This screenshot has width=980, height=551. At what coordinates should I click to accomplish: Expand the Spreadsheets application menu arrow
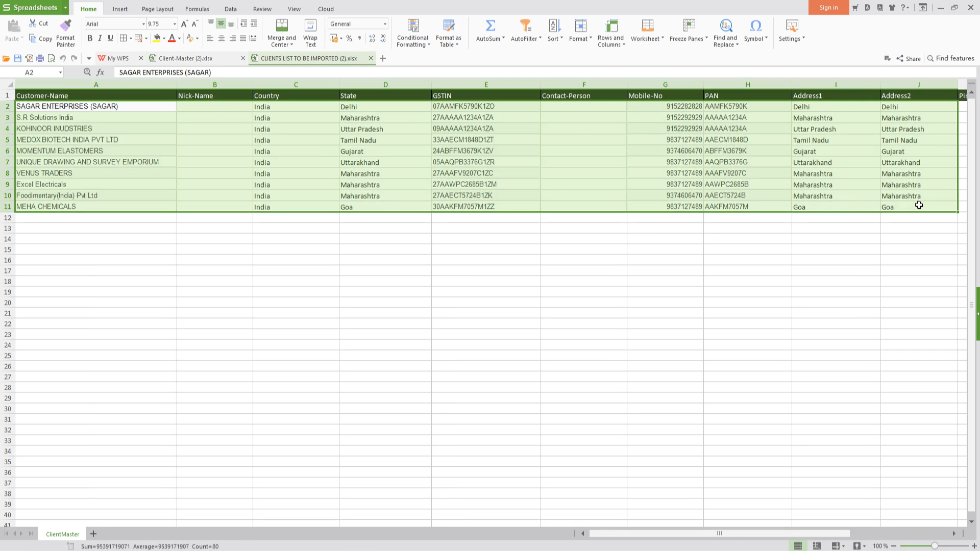(65, 8)
